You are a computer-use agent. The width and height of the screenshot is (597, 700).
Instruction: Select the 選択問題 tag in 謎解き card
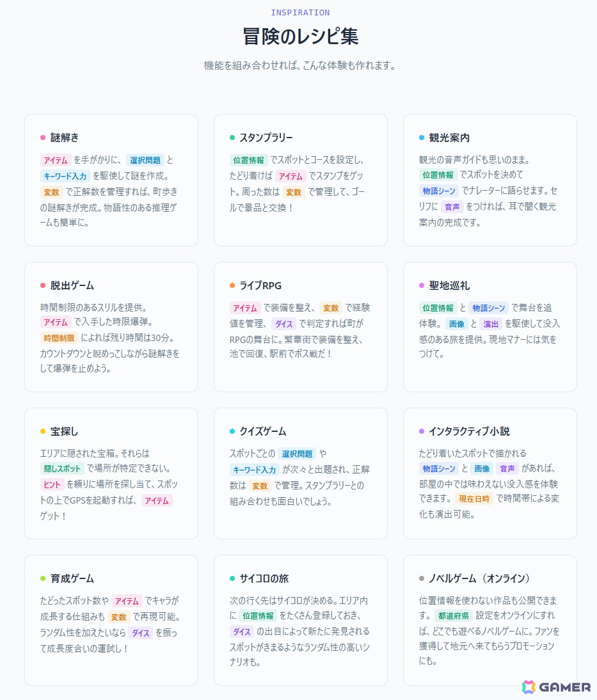[x=145, y=160]
